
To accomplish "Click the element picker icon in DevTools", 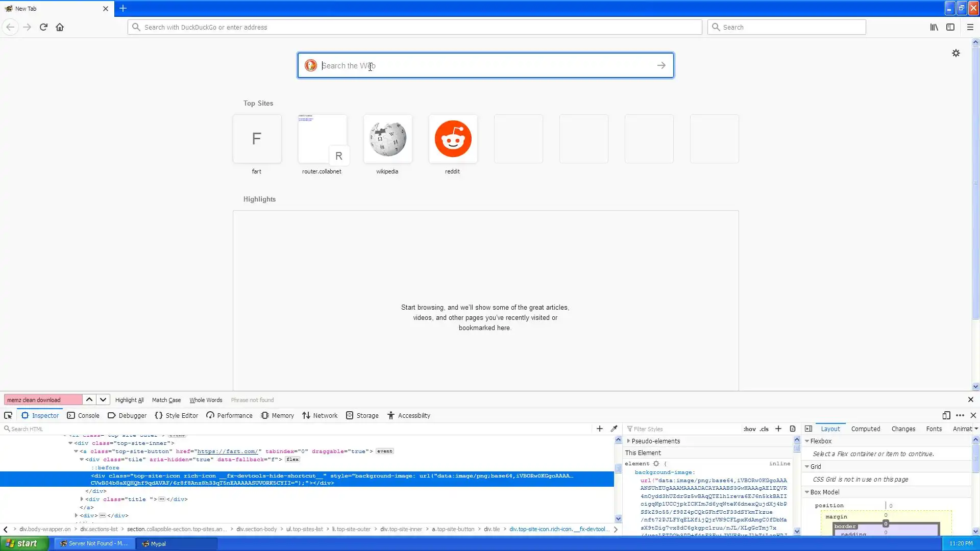I will pyautogui.click(x=8, y=416).
